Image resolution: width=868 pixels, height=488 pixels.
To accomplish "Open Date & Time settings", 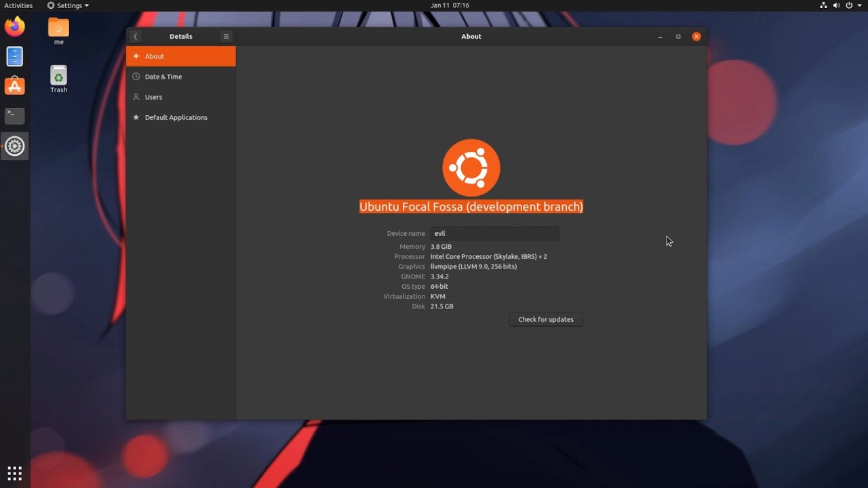I will [x=181, y=77].
